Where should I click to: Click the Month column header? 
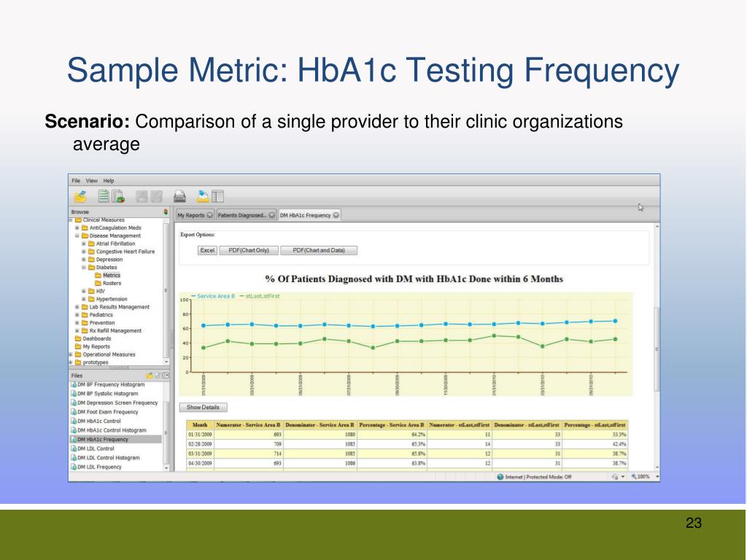pyautogui.click(x=200, y=425)
